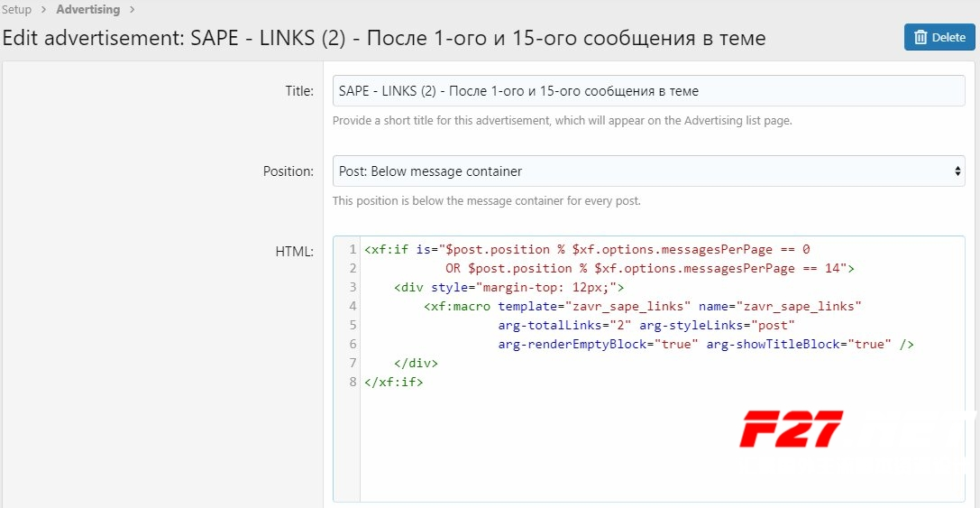Click the Position field label
Screen dimensions: 980x508
[289, 171]
